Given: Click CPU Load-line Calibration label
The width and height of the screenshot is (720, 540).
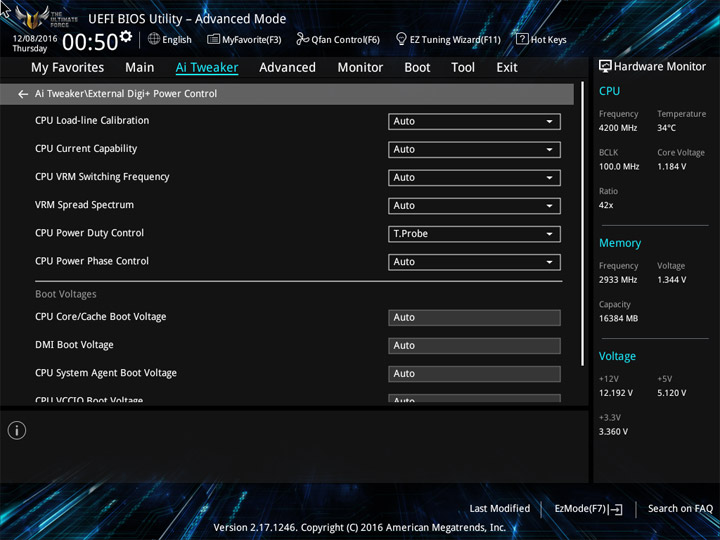Looking at the screenshot, I should point(92,120).
